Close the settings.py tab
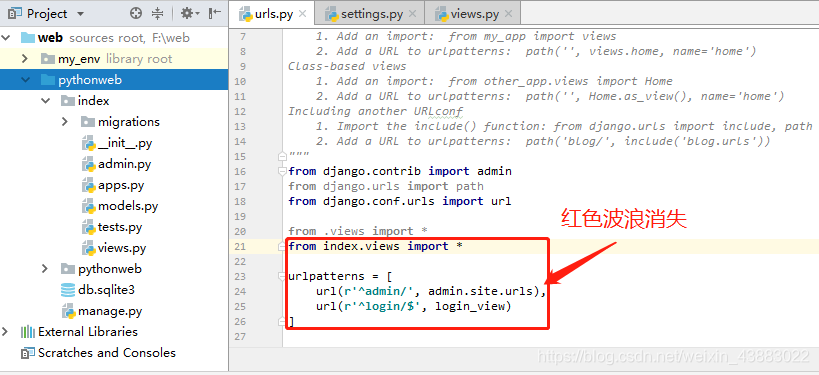Screen dimensions: 819x375 point(412,14)
